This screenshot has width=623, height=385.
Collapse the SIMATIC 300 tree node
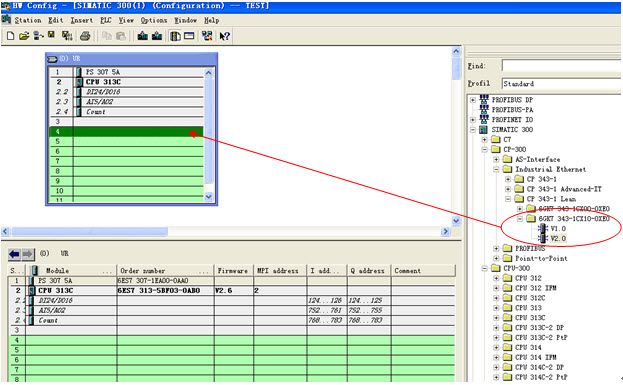[473, 130]
